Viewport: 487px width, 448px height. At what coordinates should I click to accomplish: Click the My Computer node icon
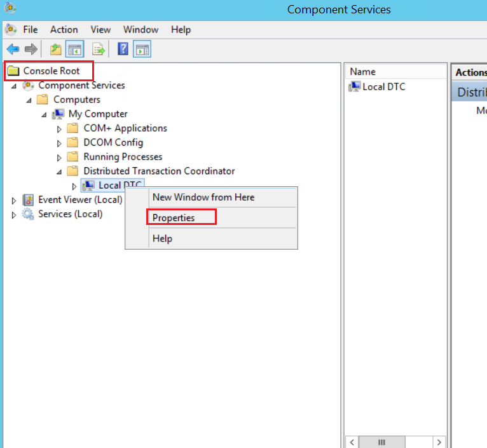point(58,114)
